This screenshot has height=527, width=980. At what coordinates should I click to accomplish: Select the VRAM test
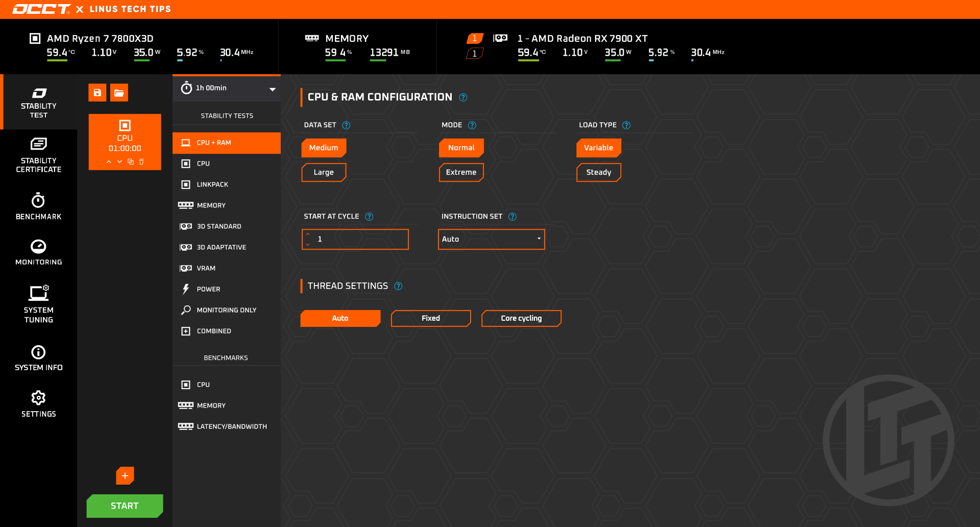[x=227, y=269]
